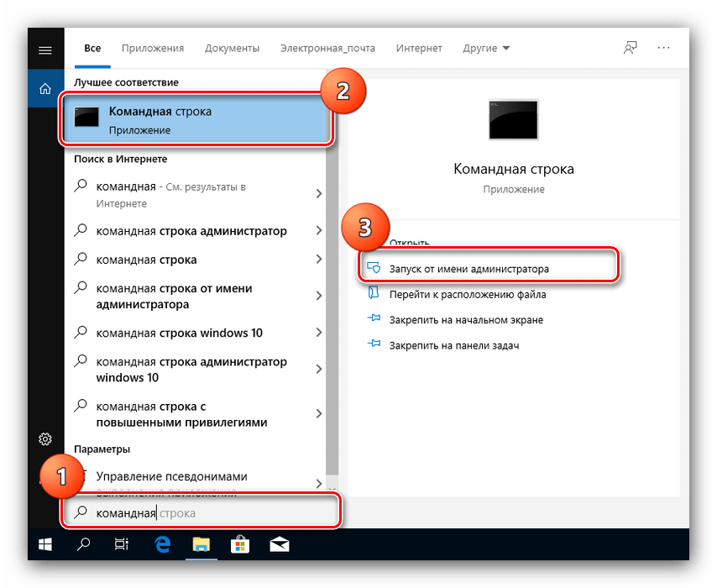Open the Mail app from taskbar

tap(279, 545)
